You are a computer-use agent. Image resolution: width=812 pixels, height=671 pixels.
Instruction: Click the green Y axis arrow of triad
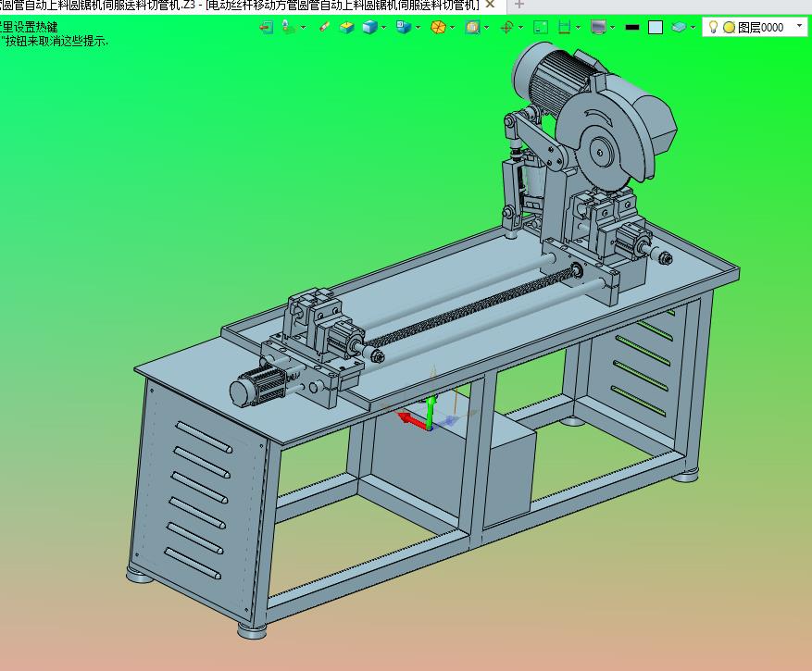[430, 411]
